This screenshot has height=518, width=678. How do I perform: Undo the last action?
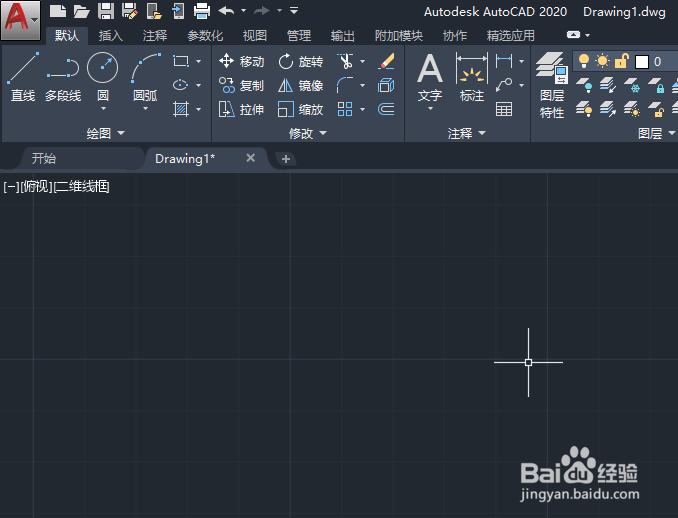(226, 10)
